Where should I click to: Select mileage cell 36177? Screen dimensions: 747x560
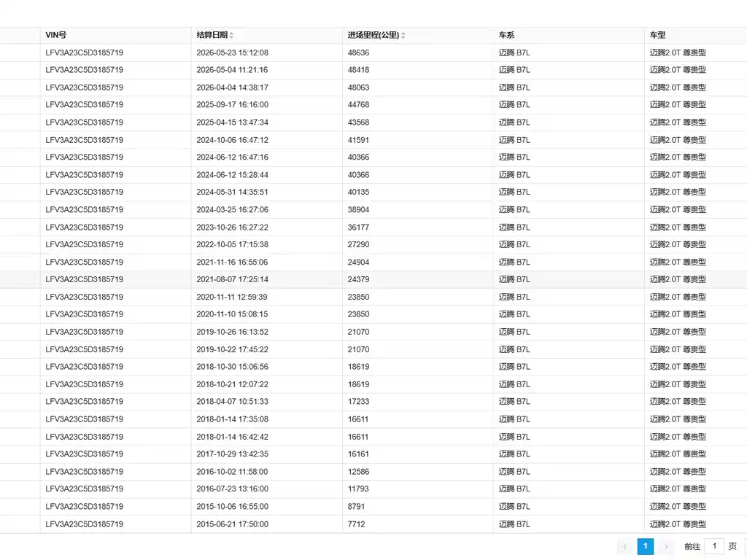tap(358, 227)
